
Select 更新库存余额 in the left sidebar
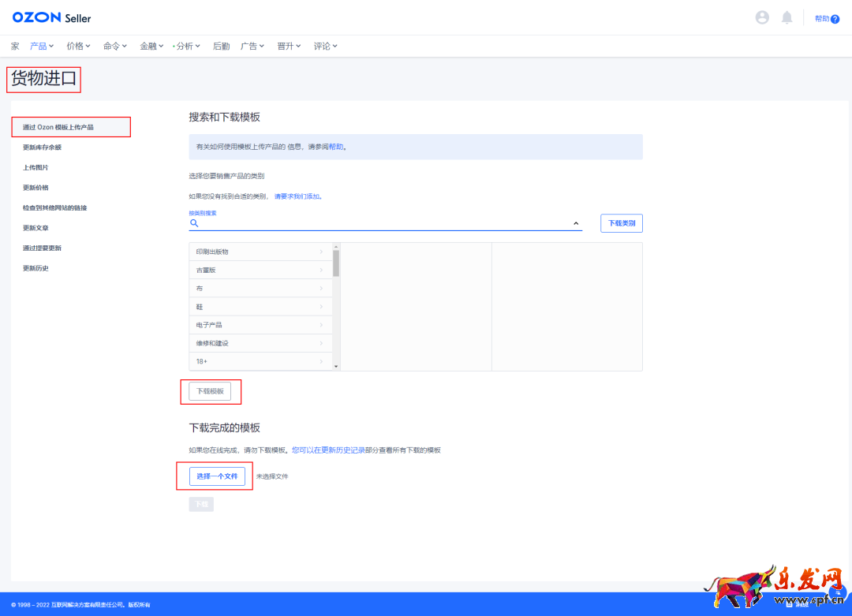(x=42, y=147)
